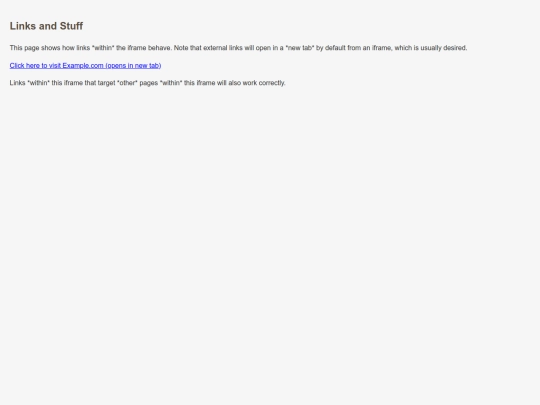
Task: Click empty page area below the text
Action: [x=270, y=241]
